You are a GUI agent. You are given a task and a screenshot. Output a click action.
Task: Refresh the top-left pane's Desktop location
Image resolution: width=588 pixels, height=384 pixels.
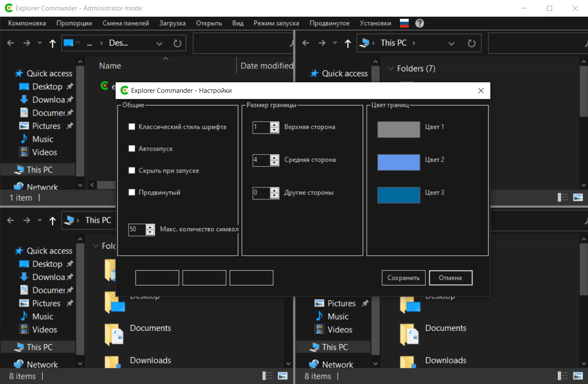tap(177, 43)
